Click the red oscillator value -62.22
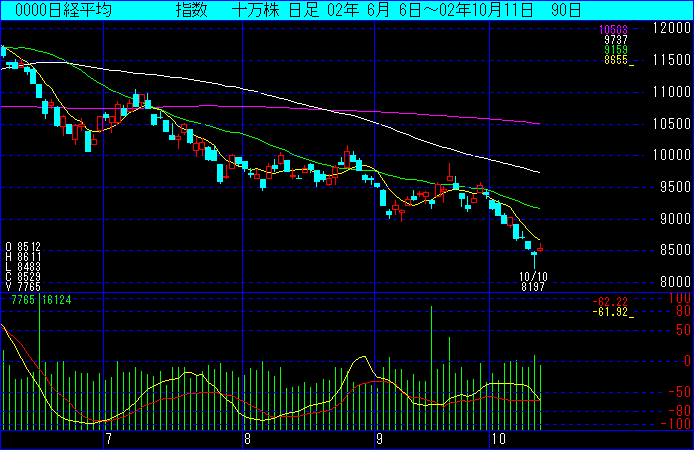Screen dimensions: 694x450 pyautogui.click(x=610, y=302)
